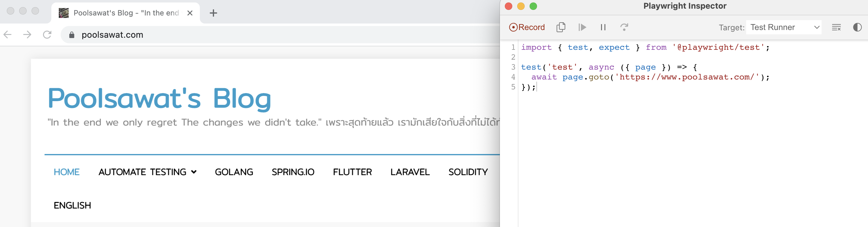Click the Step over icon
The height and width of the screenshot is (227, 868).
[x=624, y=27]
